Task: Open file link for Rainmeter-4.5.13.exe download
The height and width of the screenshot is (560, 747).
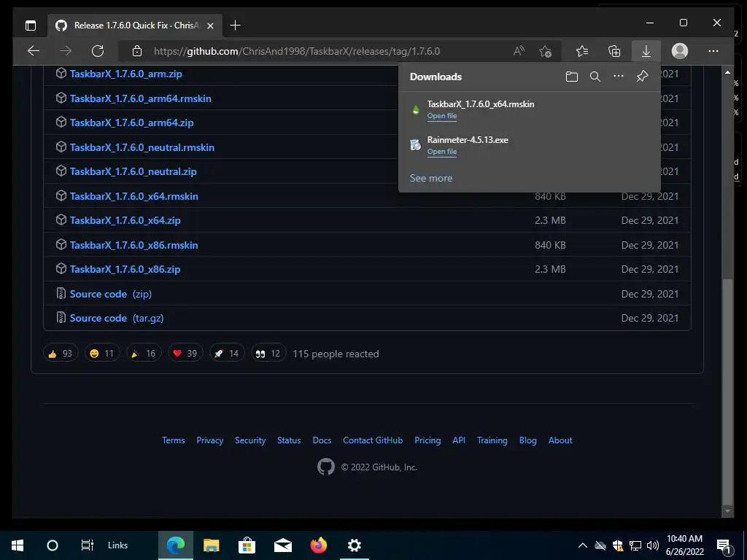Action: 442,152
